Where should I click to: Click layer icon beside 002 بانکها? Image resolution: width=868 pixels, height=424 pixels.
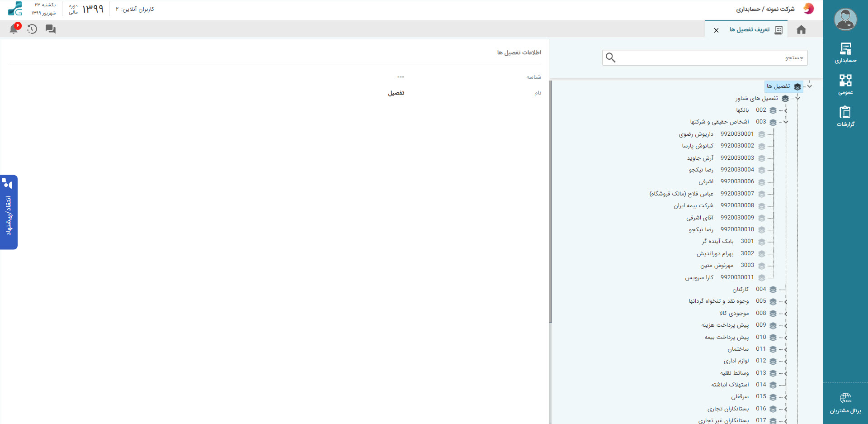pyautogui.click(x=773, y=110)
